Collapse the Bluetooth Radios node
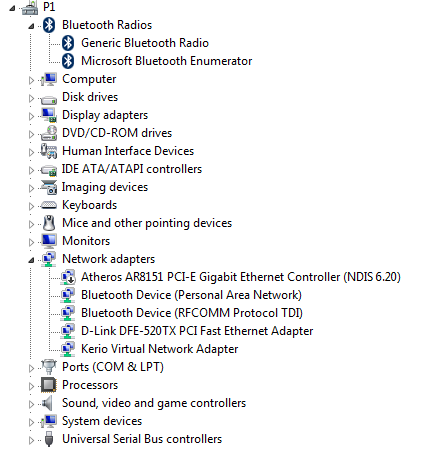The height and width of the screenshot is (473, 443). (31, 26)
